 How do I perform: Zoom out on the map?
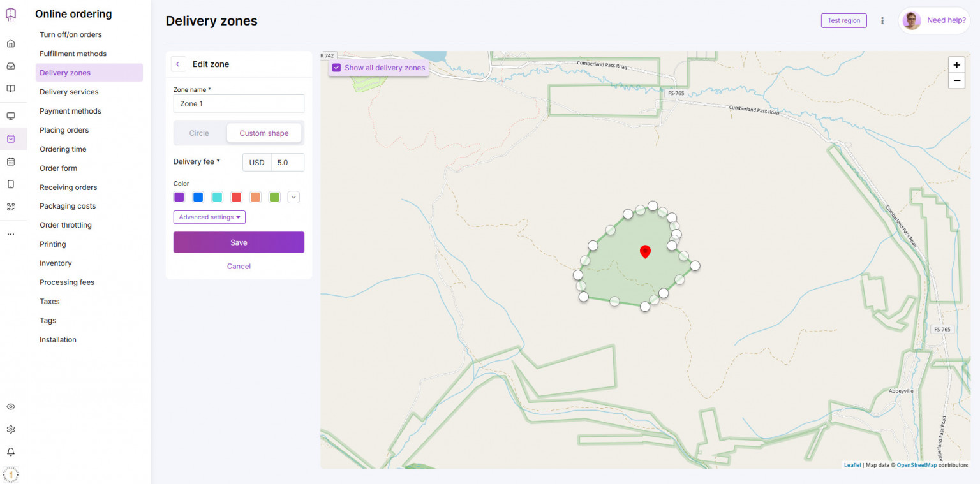coord(956,81)
